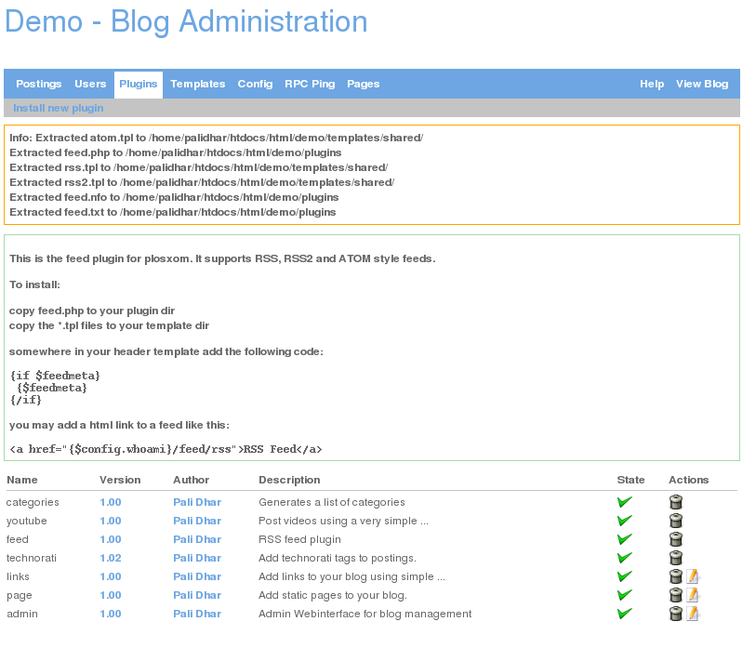The height and width of the screenshot is (648, 756).
Task: Click the RSS Feed anchor code line
Action: (166, 449)
